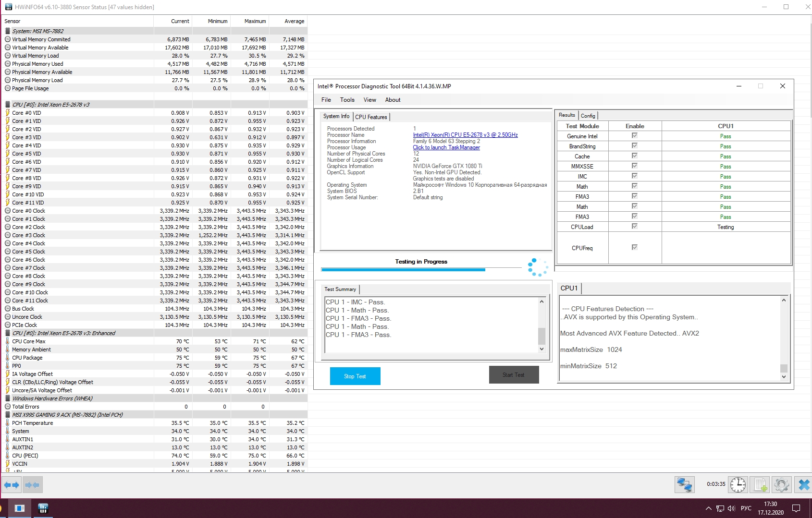
Task: Click the clock reset icon in HWiNFO toolbar
Action: tap(738, 485)
